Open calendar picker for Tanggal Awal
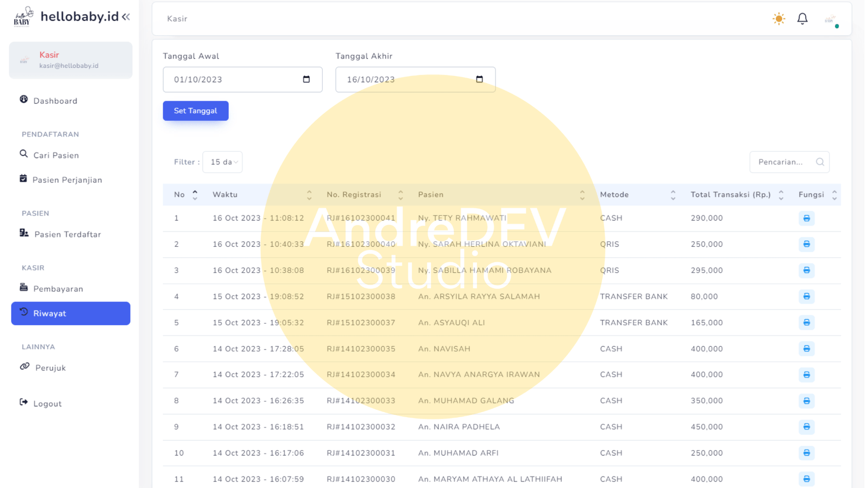This screenshot has height=488, width=868. pos(307,80)
